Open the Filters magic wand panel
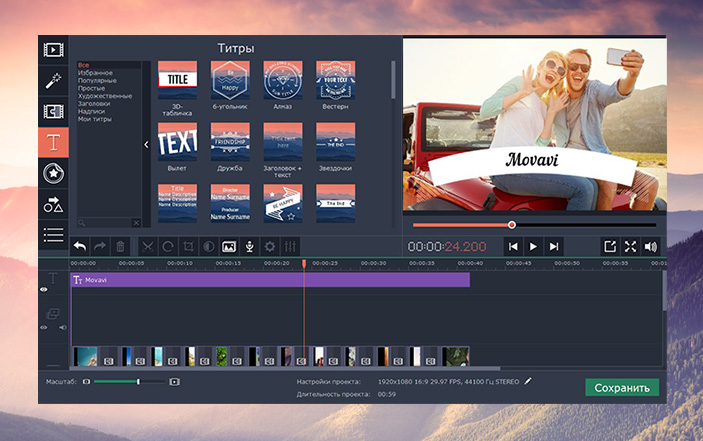 coord(53,80)
